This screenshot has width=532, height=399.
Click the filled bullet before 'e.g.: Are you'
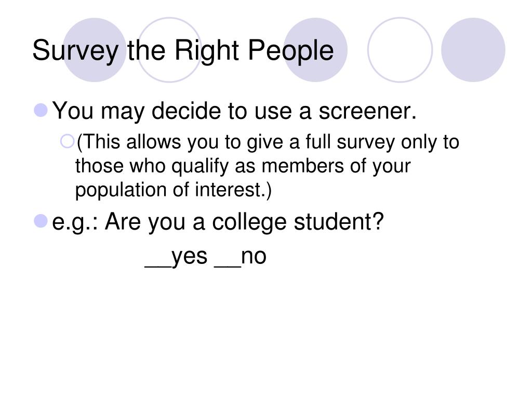pyautogui.click(x=41, y=221)
